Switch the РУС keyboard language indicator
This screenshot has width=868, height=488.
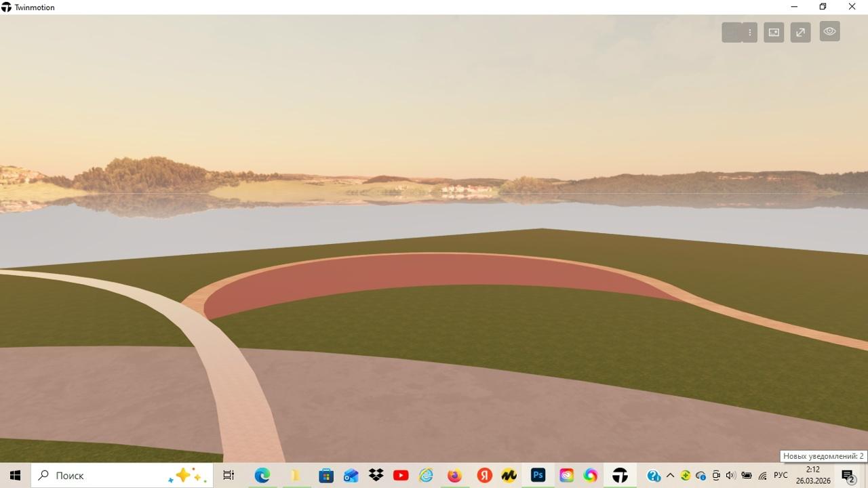[x=781, y=476]
